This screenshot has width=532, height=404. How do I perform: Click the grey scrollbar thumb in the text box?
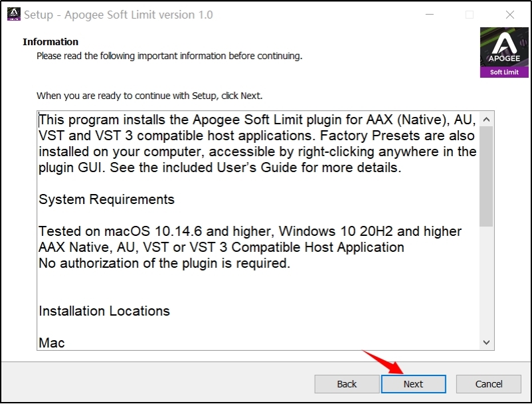(486, 177)
